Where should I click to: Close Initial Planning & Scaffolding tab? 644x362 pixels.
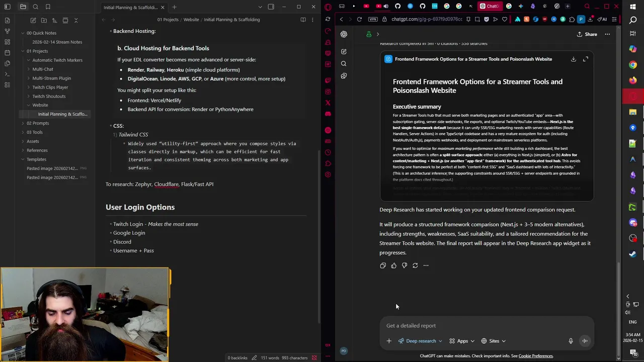(x=163, y=7)
